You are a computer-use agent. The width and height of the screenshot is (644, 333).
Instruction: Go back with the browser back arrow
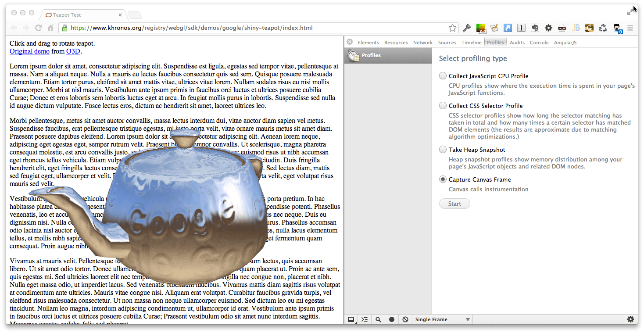point(14,28)
